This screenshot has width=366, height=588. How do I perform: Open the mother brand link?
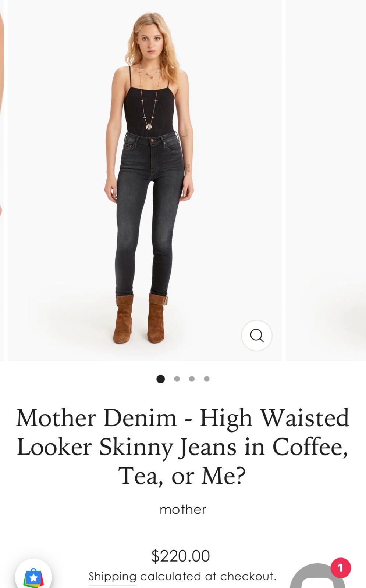[183, 509]
